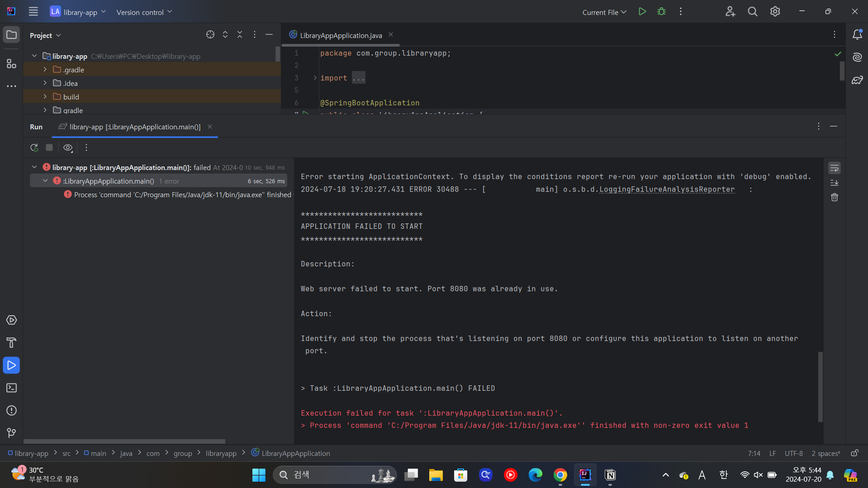Toggle scroll to end of console

click(x=835, y=183)
